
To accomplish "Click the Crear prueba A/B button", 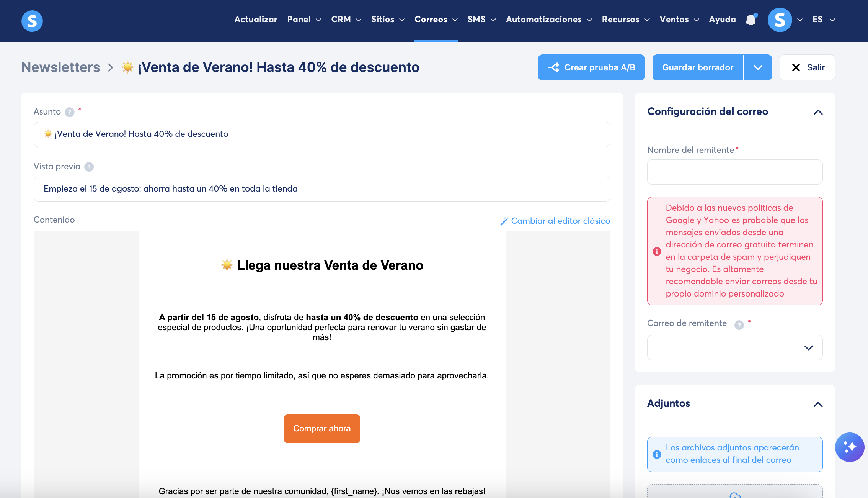I will pyautogui.click(x=591, y=67).
